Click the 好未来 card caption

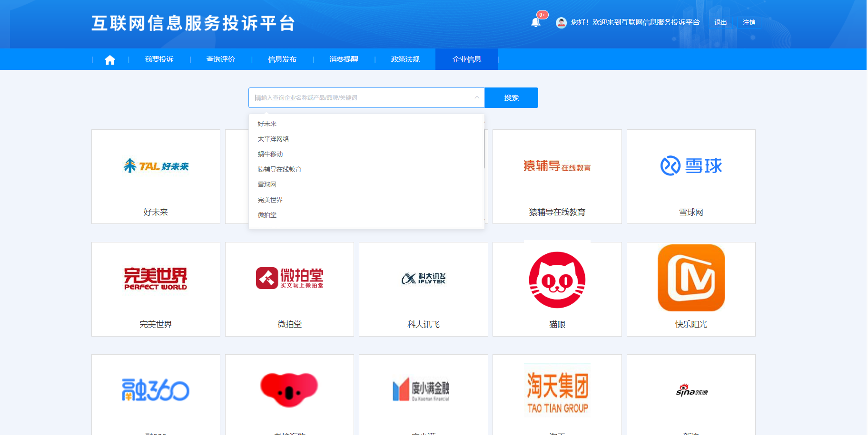pyautogui.click(x=156, y=212)
